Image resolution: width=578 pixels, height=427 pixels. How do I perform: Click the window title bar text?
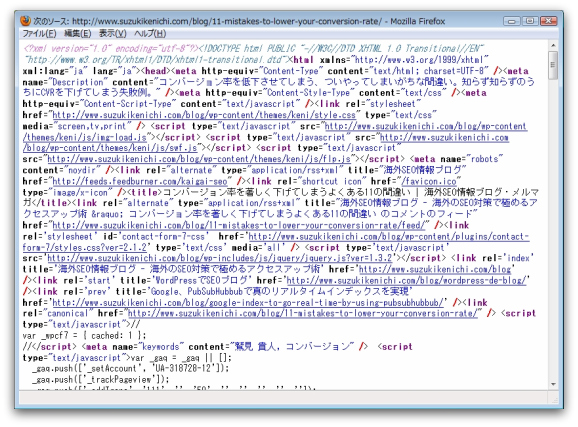click(239, 21)
